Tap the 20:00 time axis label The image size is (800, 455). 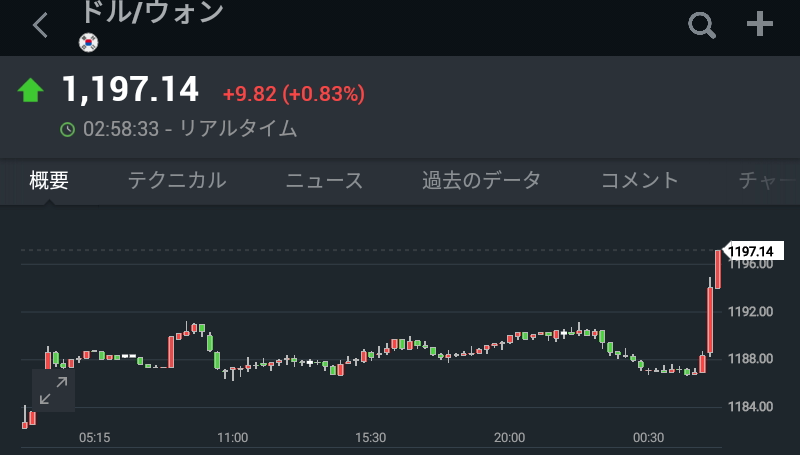tap(509, 438)
